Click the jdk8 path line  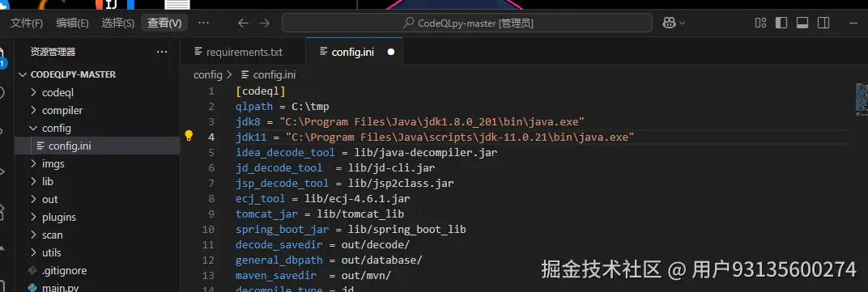click(x=411, y=121)
